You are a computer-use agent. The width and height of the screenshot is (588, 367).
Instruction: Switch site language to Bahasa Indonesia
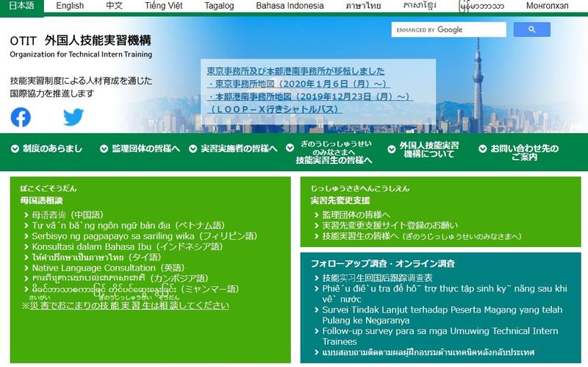290,6
